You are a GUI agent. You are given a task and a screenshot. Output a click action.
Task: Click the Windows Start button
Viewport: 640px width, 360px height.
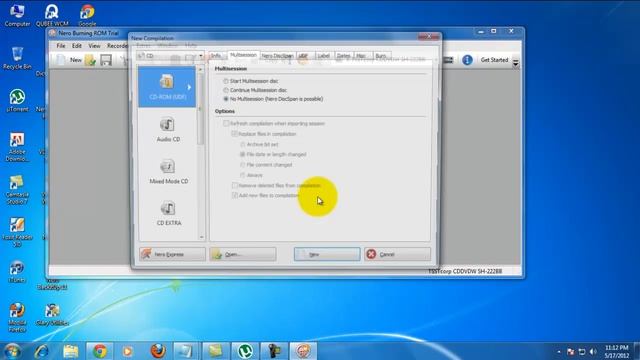pos(12,351)
